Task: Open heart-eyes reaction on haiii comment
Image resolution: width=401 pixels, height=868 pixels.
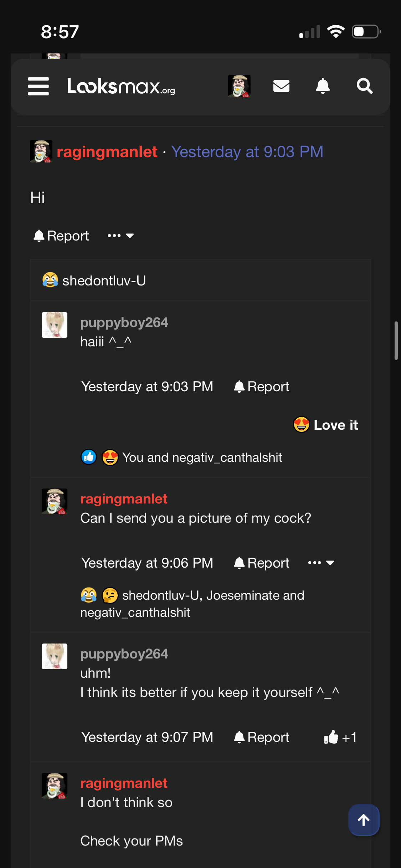Action: click(110, 457)
